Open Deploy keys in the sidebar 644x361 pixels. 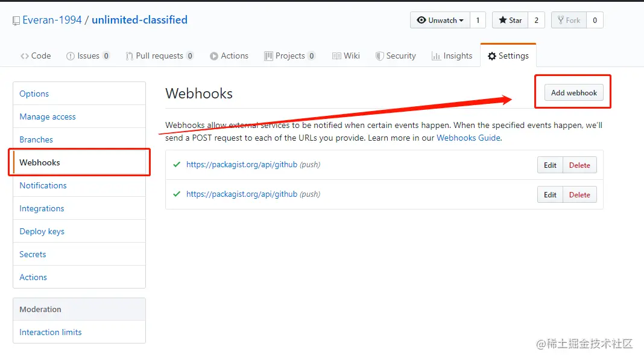[x=79, y=231]
